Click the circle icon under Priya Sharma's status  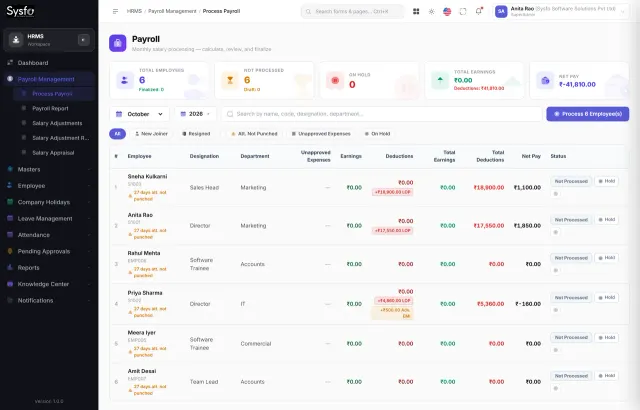tap(556, 310)
